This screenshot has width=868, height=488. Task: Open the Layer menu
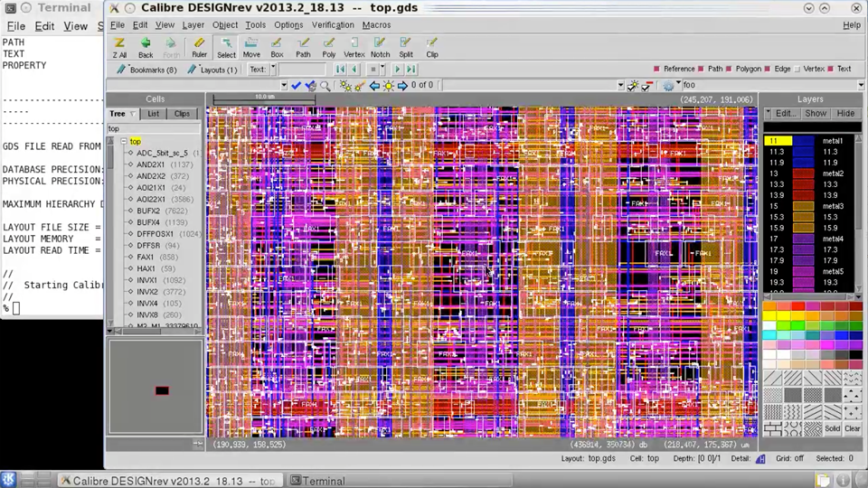click(x=193, y=25)
